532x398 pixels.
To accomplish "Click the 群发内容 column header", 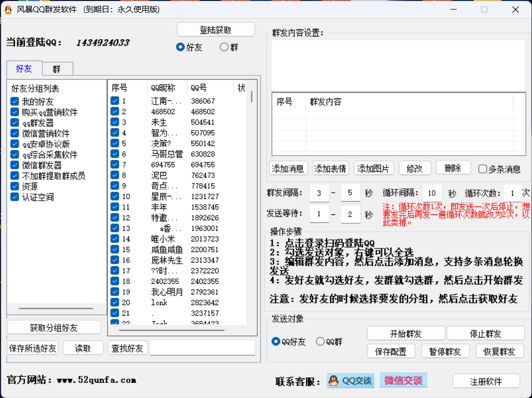I will 409,102.
